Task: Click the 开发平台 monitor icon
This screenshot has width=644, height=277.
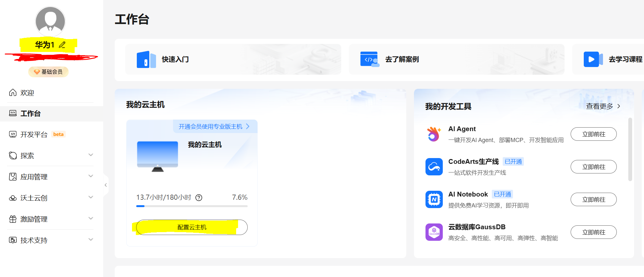Action: [x=13, y=134]
